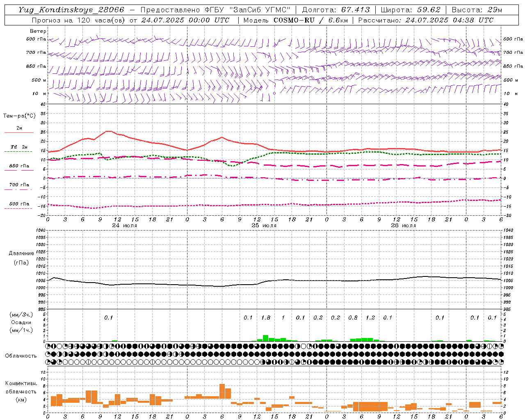Image resolution: width=525 pixels, height=420 pixels.
Task: Click the Ветер panel label
Action: 38,31
